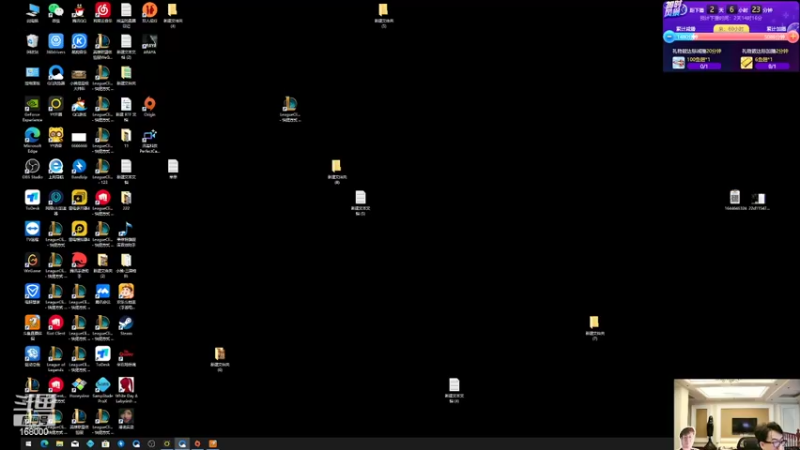The image size is (800, 450).
Task: Open the lone LeagueClient shortcut mid-desktop
Action: click(290, 108)
